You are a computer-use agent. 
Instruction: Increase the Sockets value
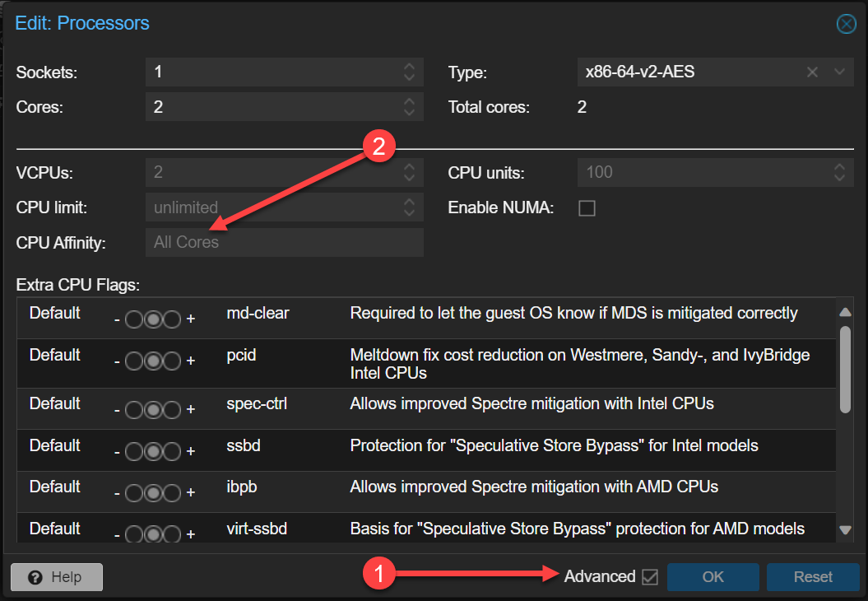(x=409, y=67)
